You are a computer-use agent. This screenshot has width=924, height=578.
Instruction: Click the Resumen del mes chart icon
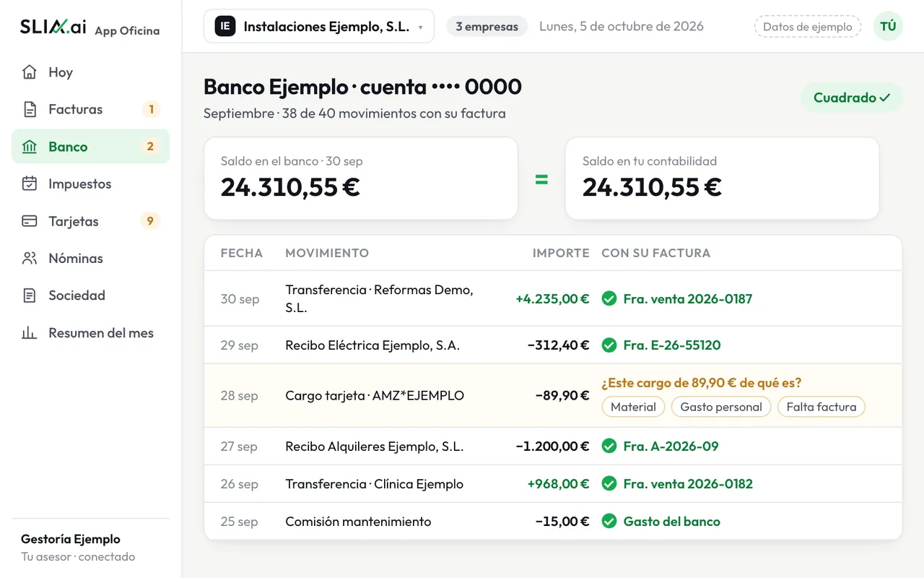[30, 333]
